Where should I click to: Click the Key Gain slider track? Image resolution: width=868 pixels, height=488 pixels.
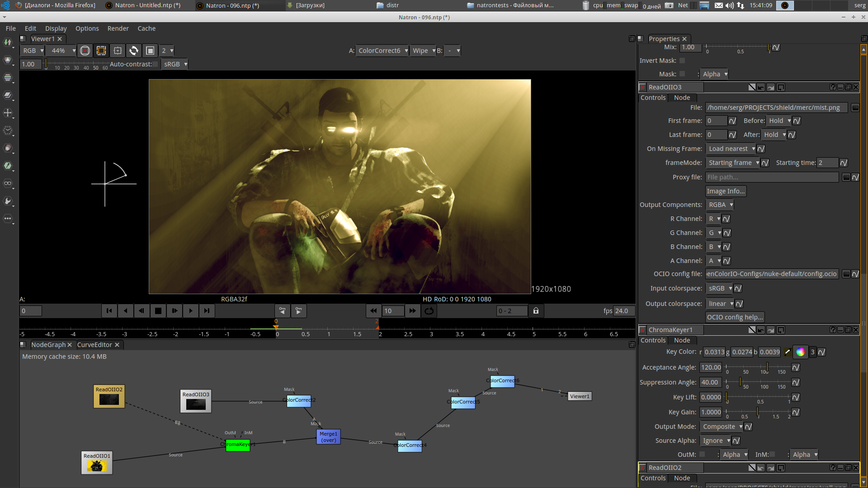(x=758, y=412)
